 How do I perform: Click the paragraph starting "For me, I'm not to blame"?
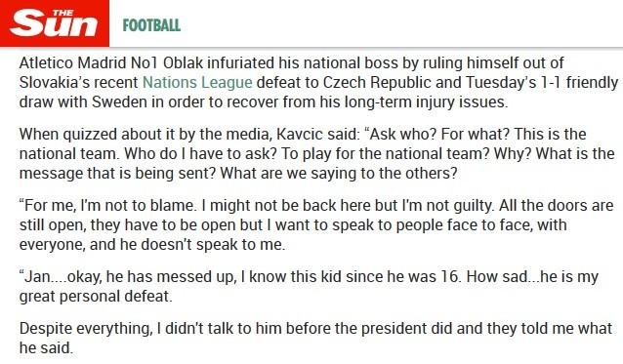316,224
